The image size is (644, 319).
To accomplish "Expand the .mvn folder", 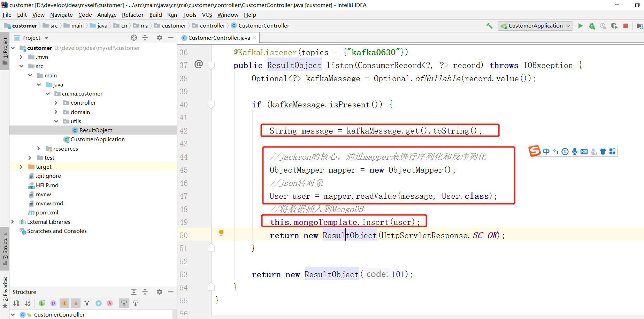I will tap(21, 57).
